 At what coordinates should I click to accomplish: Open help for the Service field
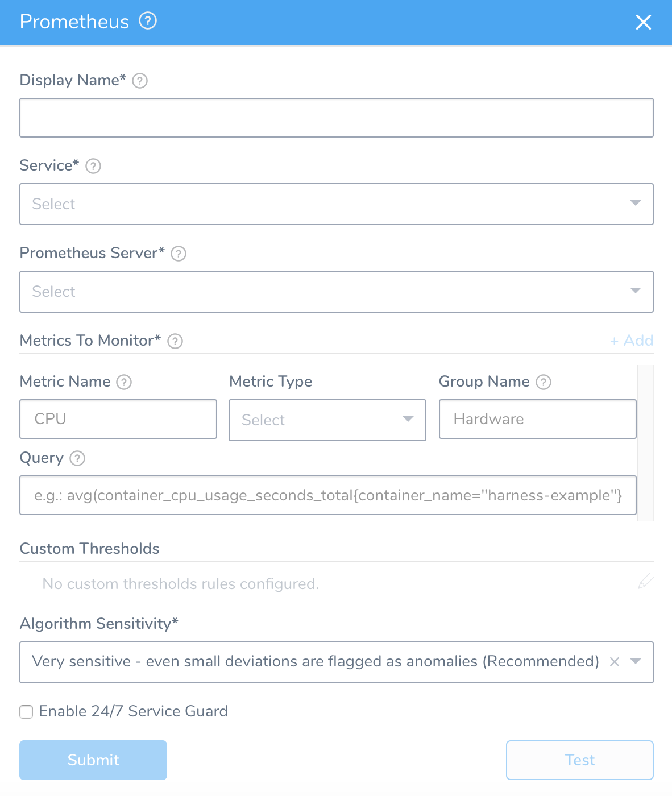click(93, 166)
